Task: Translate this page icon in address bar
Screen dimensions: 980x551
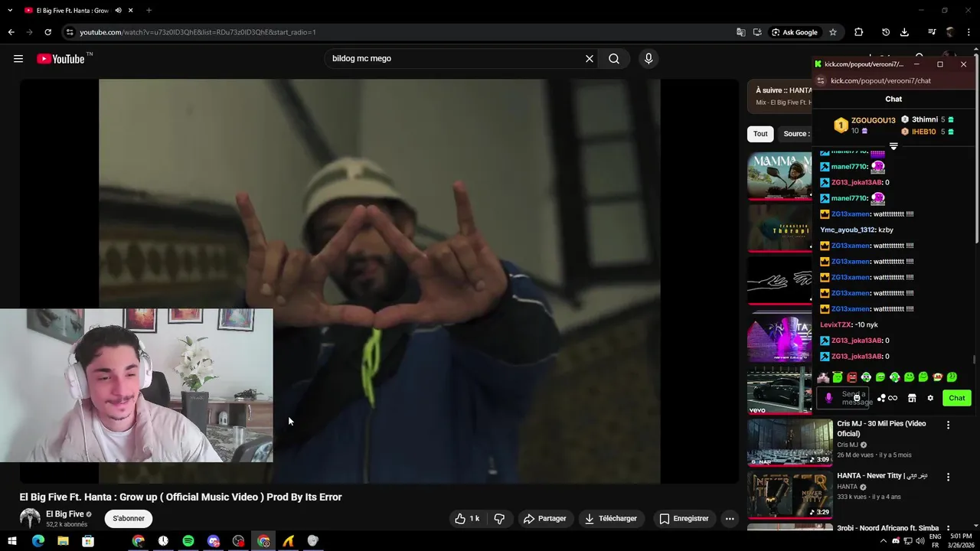Action: pos(740,32)
